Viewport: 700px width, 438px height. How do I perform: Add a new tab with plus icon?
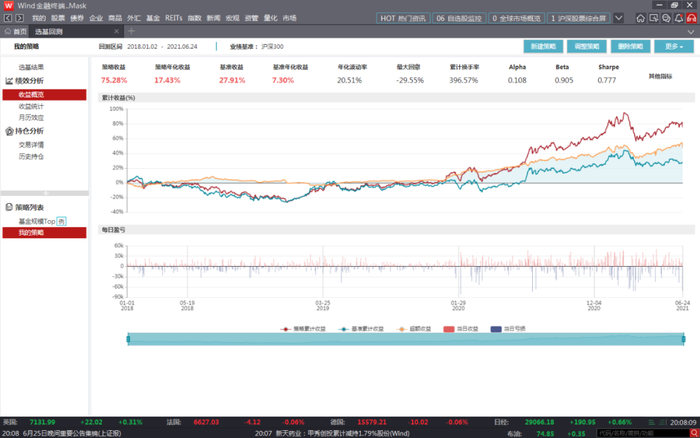coord(131,32)
